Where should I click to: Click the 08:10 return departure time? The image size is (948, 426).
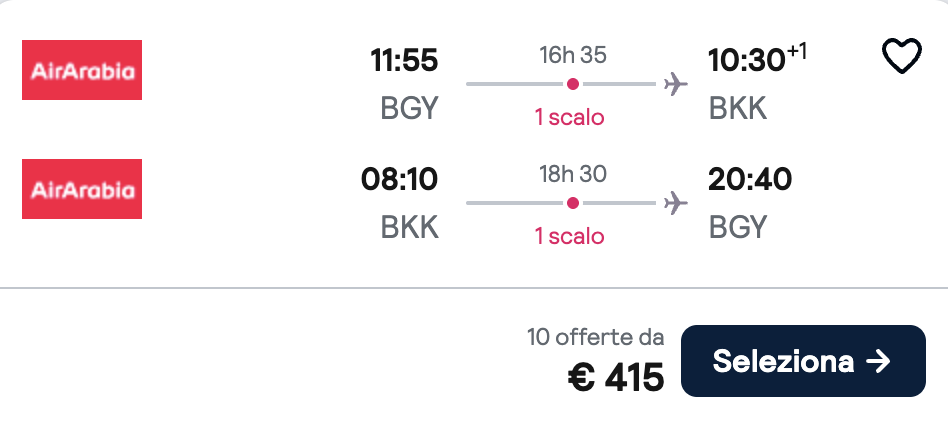[399, 180]
